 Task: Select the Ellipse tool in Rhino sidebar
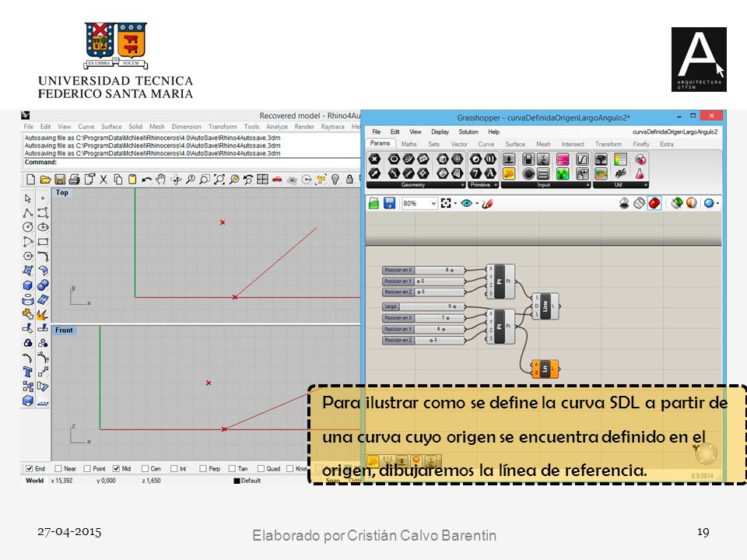coord(43,227)
